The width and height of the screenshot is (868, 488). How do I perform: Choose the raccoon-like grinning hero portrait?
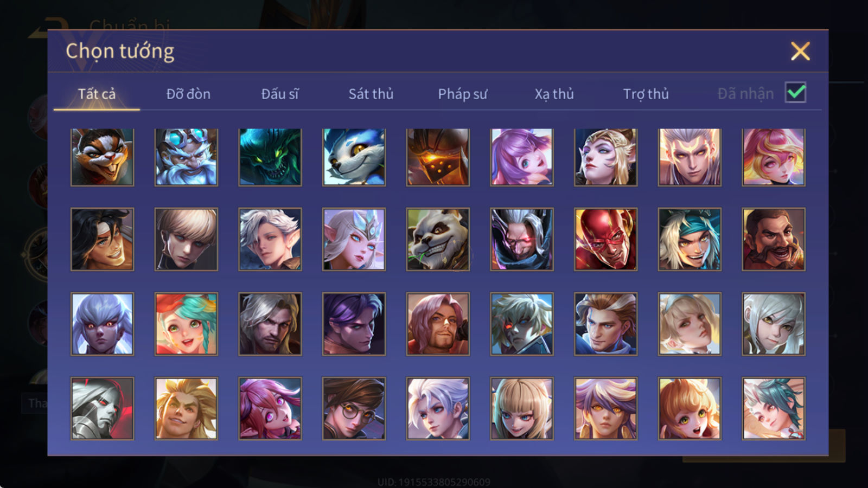point(102,157)
